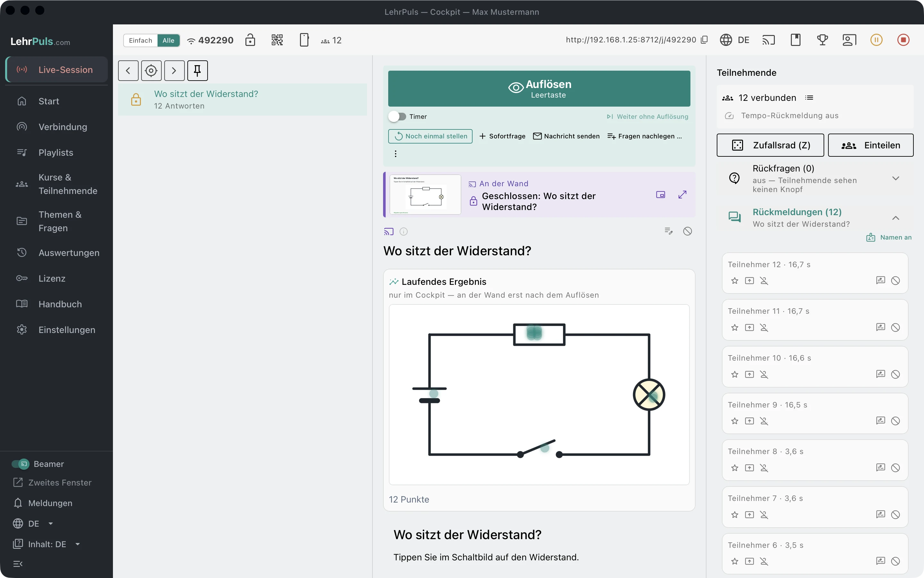Click the cast to screen icon in top bar
This screenshot has height=578, width=924.
pyautogui.click(x=769, y=40)
